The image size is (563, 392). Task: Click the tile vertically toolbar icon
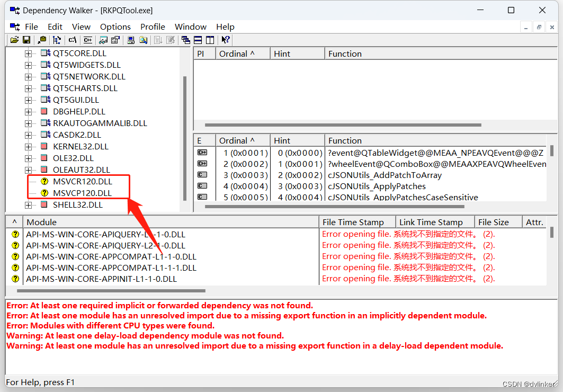pyautogui.click(x=210, y=40)
